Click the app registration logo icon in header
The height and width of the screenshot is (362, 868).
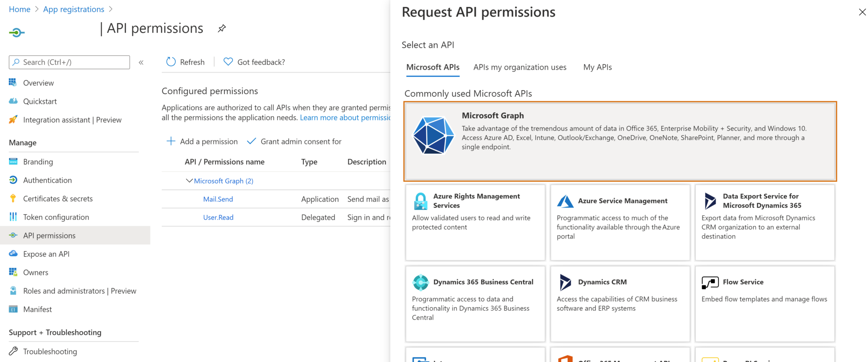point(17,33)
